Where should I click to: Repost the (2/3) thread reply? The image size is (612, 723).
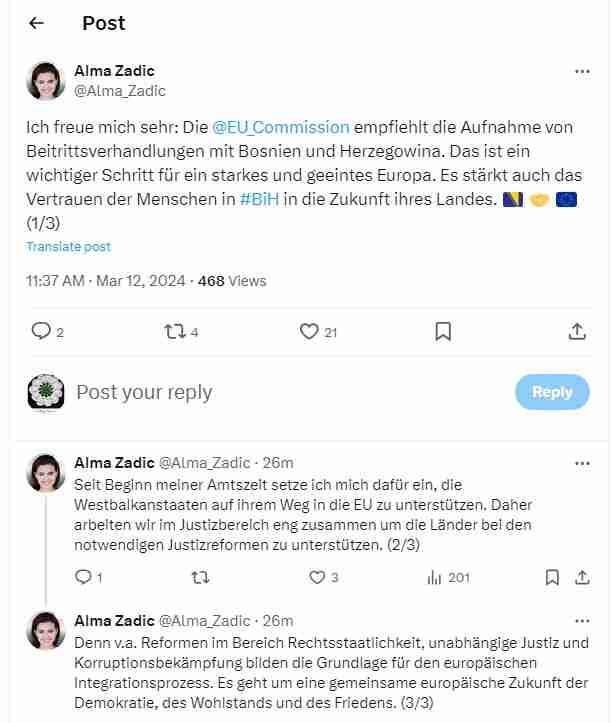coord(200,577)
